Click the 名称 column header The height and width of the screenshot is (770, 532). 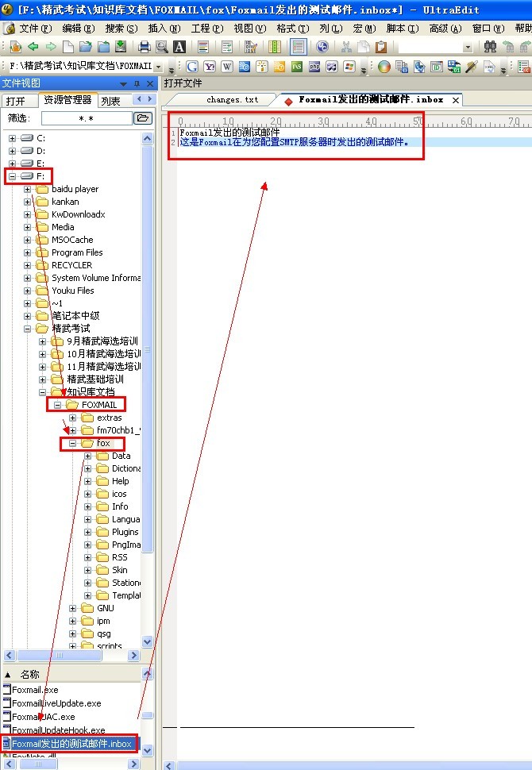(29, 674)
